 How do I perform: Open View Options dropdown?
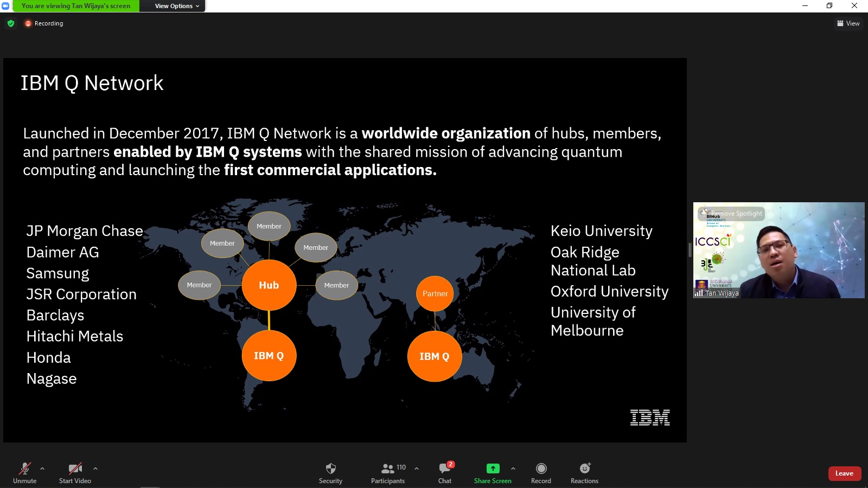click(x=177, y=6)
